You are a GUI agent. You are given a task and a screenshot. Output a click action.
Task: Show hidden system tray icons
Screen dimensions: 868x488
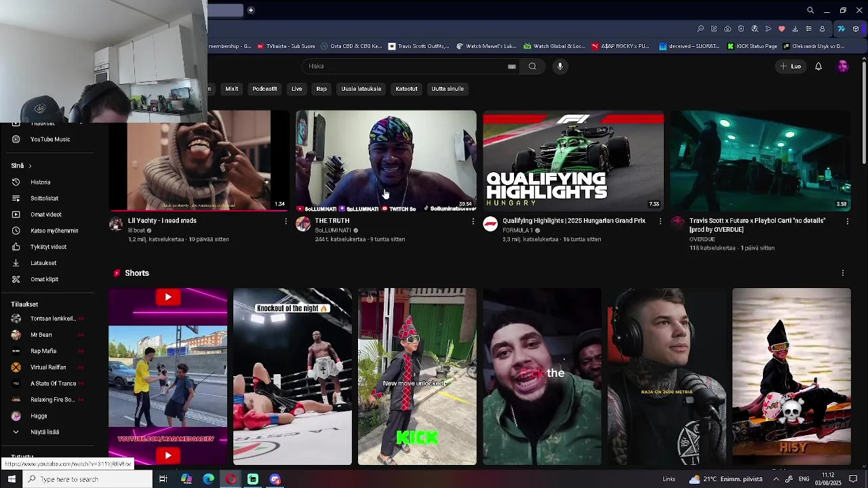pyautogui.click(x=776, y=479)
